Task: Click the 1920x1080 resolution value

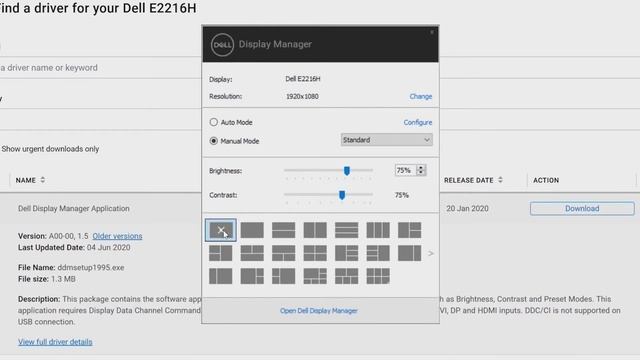Action: [x=302, y=96]
